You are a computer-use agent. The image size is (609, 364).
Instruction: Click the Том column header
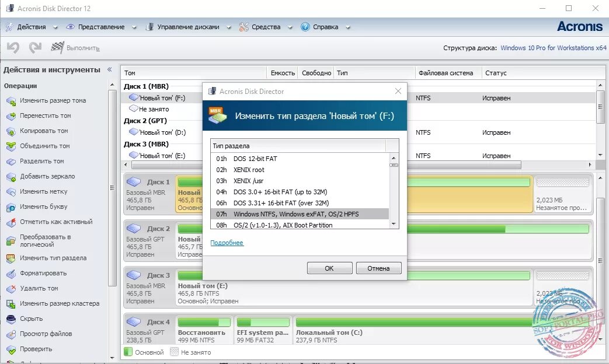pos(193,73)
